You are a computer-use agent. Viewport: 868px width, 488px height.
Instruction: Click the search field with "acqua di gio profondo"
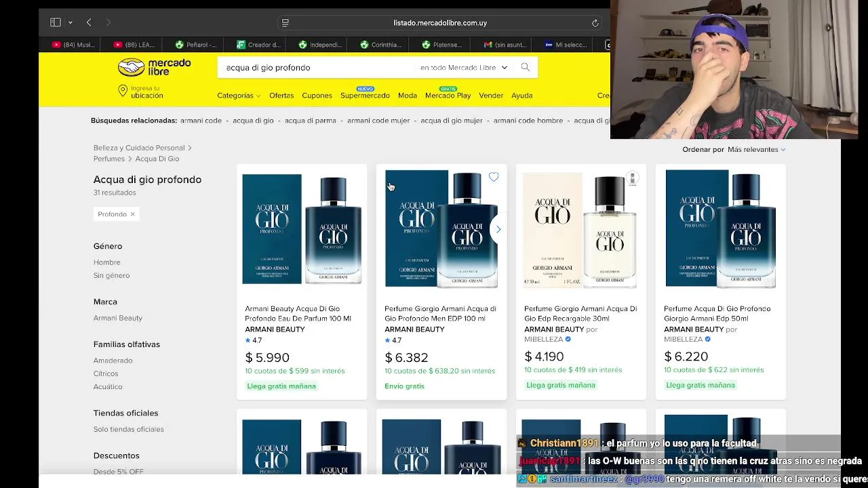(x=315, y=67)
